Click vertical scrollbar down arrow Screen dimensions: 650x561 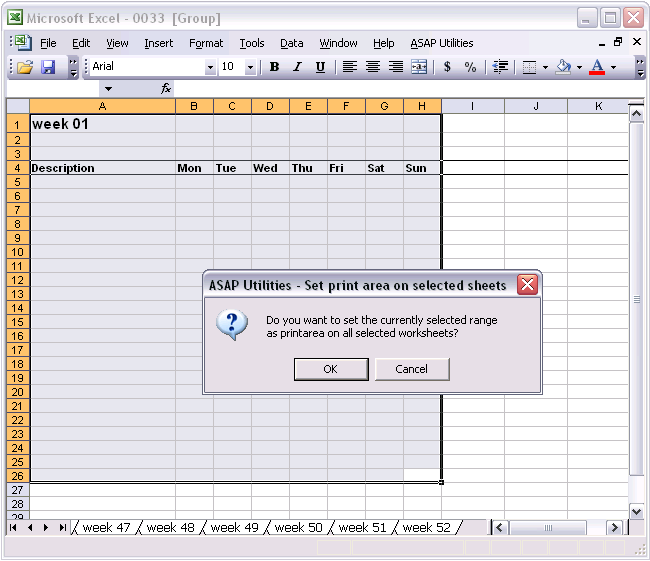pyautogui.click(x=637, y=511)
